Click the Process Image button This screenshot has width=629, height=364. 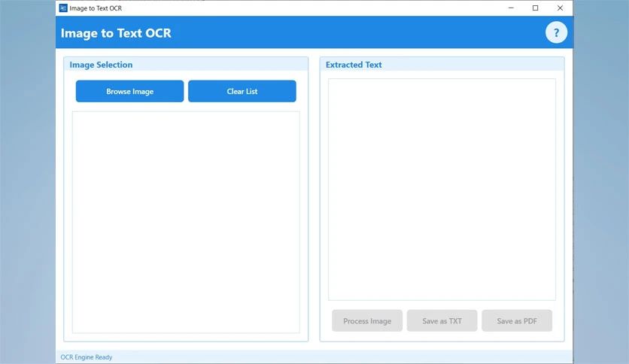point(367,320)
